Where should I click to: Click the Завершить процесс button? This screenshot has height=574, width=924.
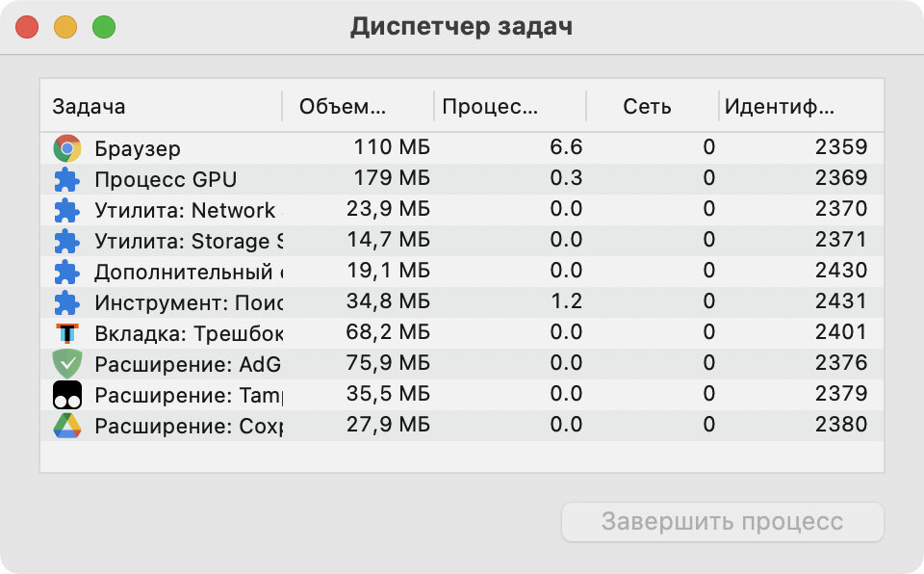point(723,521)
